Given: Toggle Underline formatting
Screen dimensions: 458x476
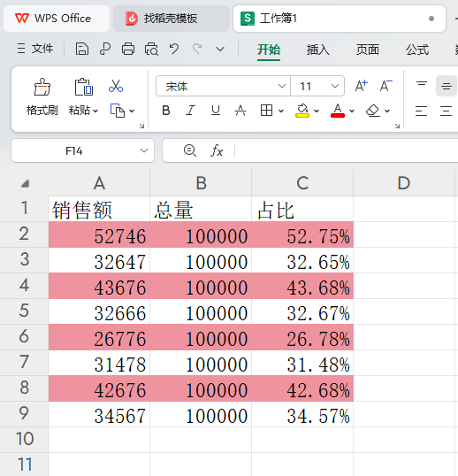Looking at the screenshot, I should coord(216,111).
